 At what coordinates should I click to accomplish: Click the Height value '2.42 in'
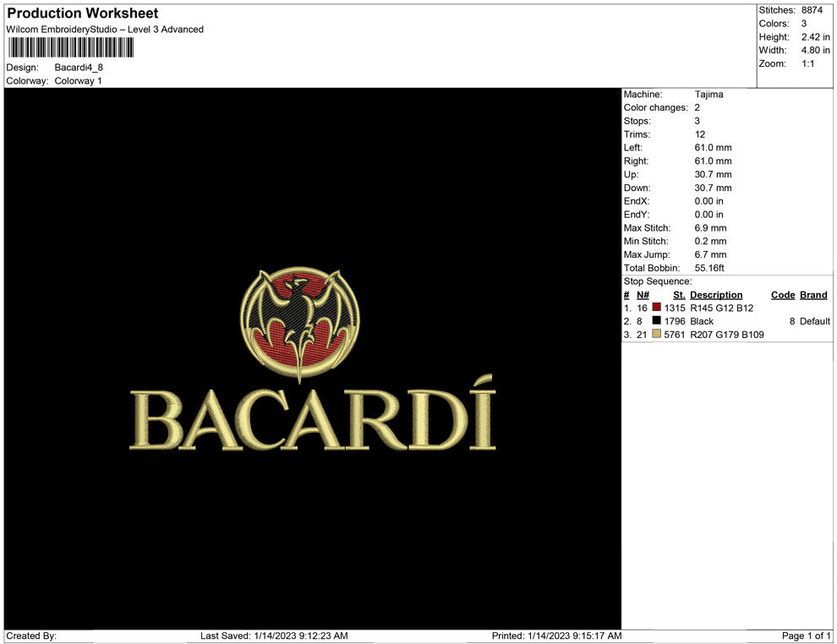(x=816, y=37)
